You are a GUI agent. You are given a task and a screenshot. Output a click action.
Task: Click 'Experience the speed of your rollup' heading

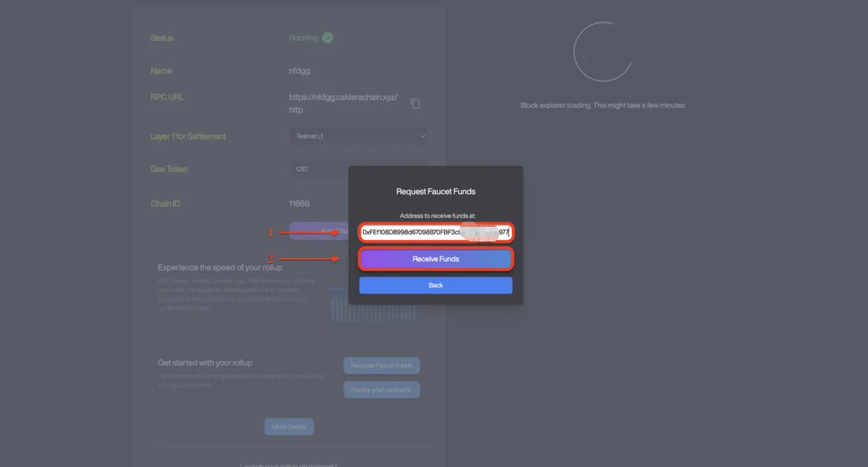(220, 267)
